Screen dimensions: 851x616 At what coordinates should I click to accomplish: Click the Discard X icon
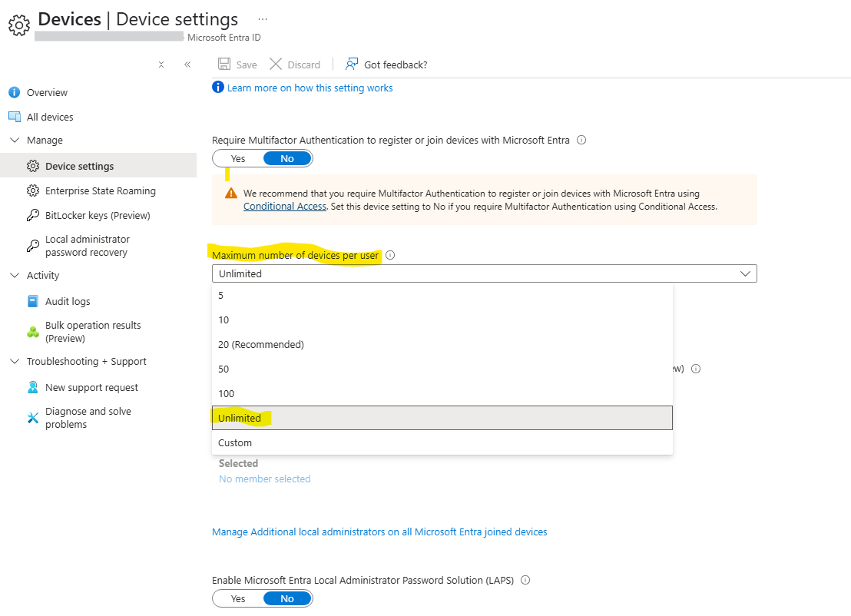point(276,64)
